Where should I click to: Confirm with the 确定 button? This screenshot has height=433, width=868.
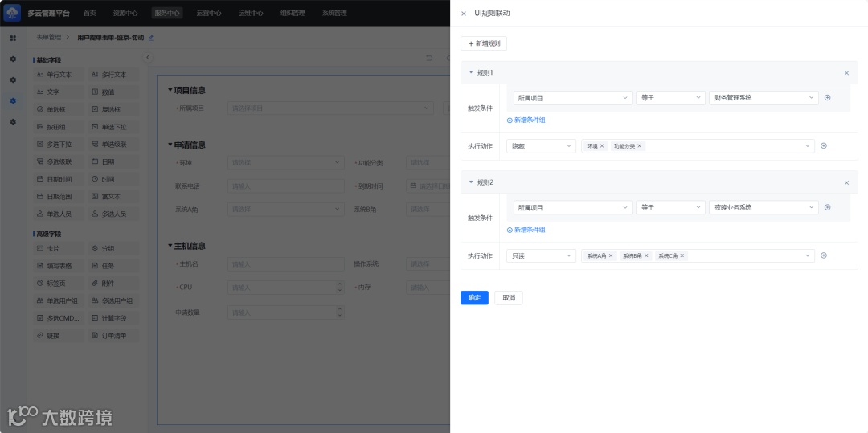474,297
